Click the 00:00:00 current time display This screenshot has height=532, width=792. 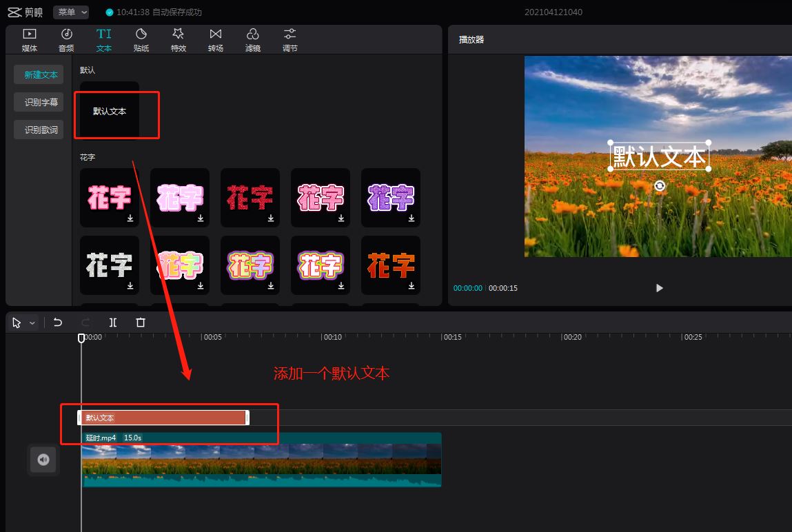pyautogui.click(x=468, y=288)
